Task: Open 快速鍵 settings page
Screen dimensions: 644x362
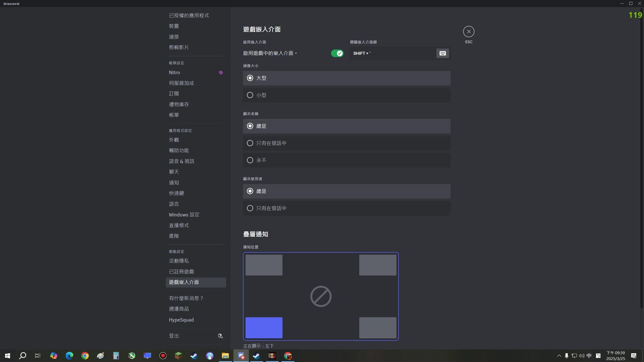Action: point(196,193)
